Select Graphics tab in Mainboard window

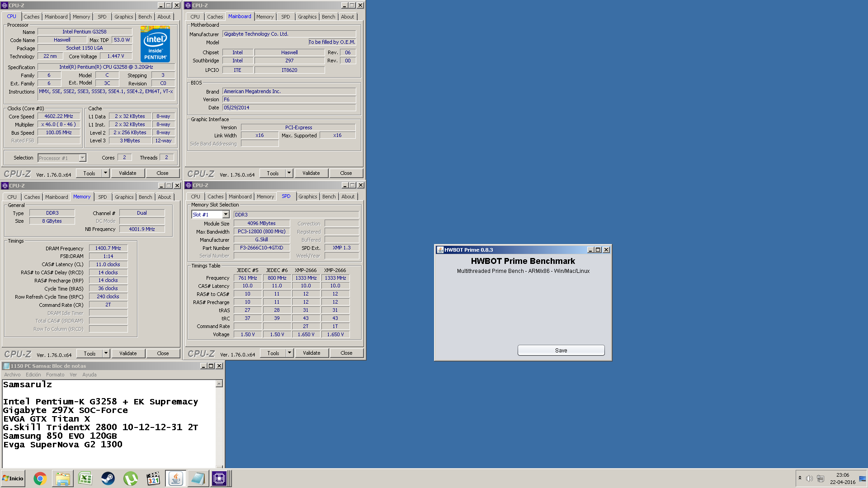point(307,17)
